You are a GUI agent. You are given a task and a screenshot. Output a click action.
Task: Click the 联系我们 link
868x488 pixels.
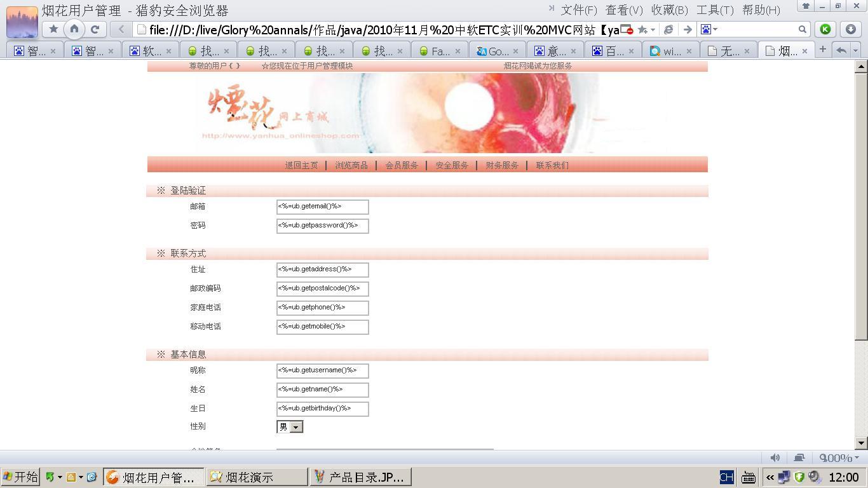click(x=552, y=165)
